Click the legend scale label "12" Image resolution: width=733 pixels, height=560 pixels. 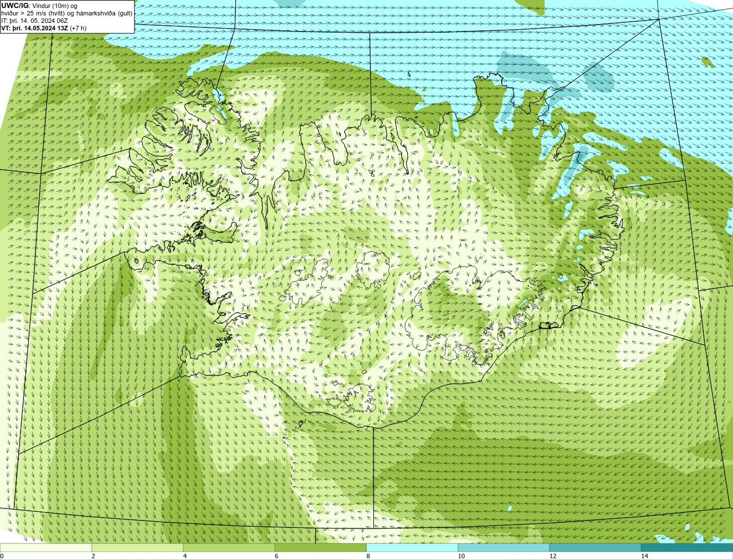(553, 556)
